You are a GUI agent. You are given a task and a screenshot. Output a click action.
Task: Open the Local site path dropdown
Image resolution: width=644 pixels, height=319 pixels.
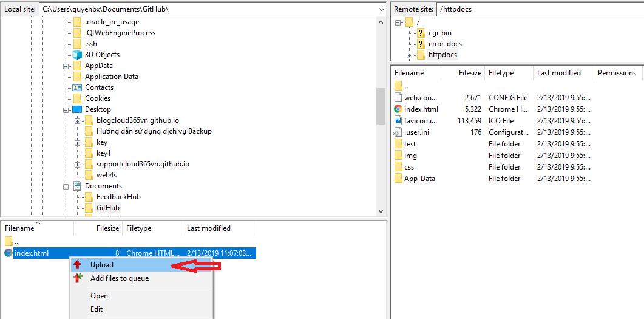[381, 9]
